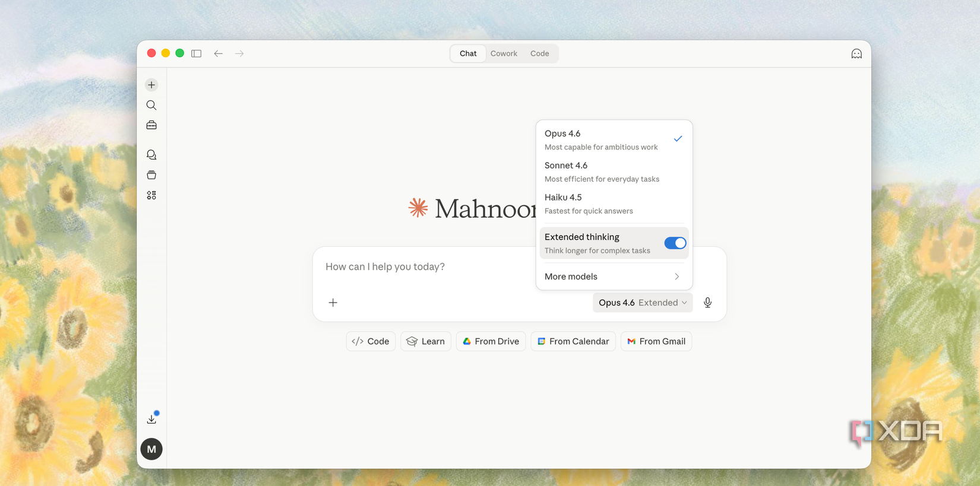The height and width of the screenshot is (486, 980).
Task: Click the ghost incognito chat icon
Action: coord(856,54)
